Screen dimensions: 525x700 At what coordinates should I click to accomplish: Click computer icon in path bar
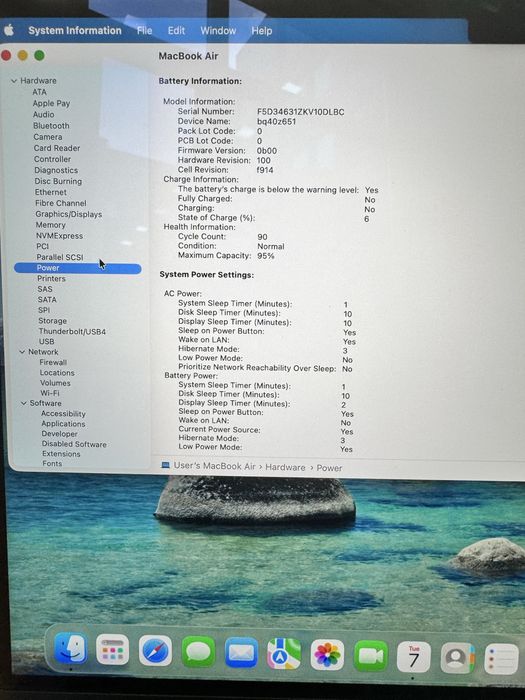[x=165, y=465]
